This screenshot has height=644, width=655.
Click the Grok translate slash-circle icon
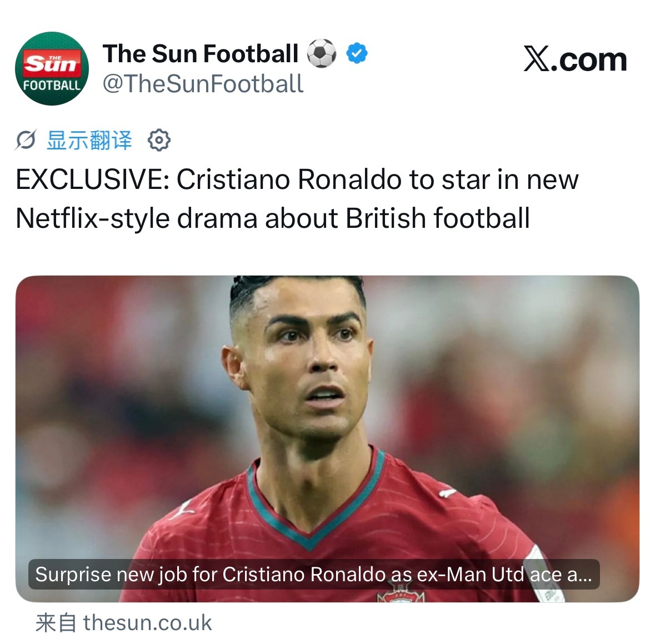click(x=26, y=139)
